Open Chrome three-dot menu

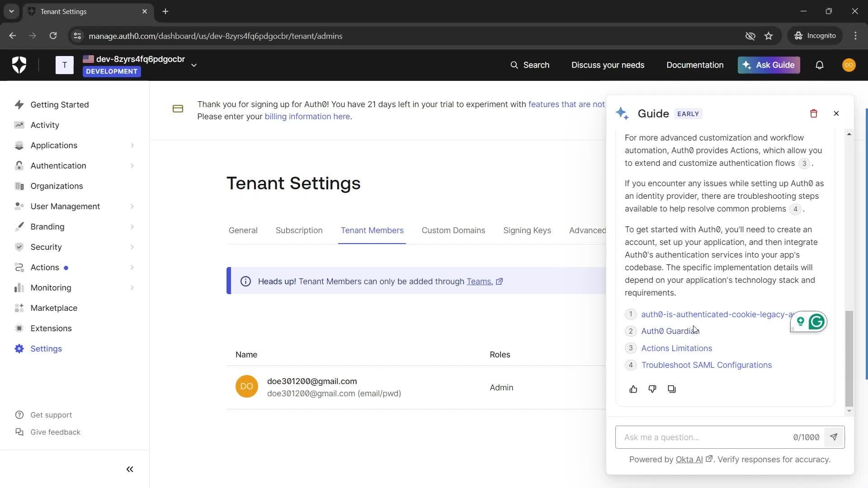pyautogui.click(x=855, y=36)
